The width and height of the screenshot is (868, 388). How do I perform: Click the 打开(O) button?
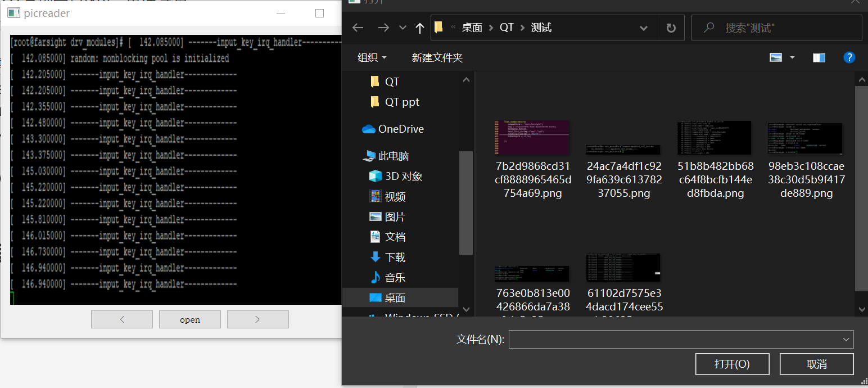(x=732, y=364)
